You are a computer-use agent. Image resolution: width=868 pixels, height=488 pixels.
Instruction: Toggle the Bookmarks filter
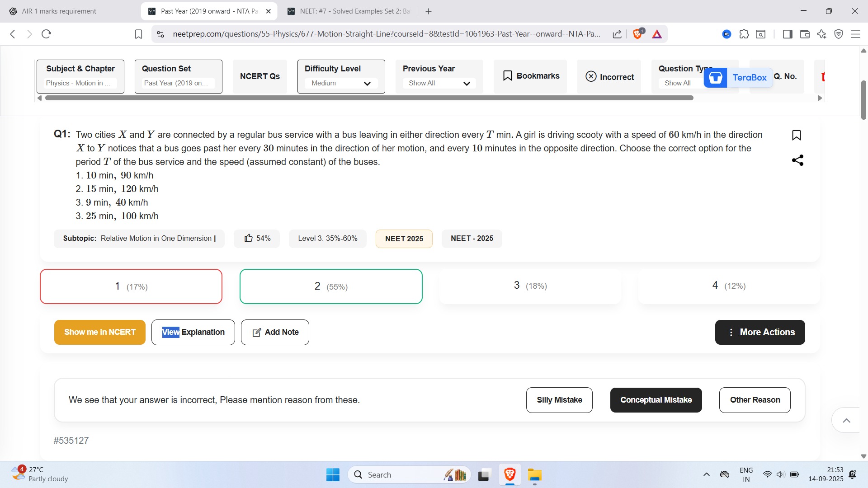click(x=530, y=76)
